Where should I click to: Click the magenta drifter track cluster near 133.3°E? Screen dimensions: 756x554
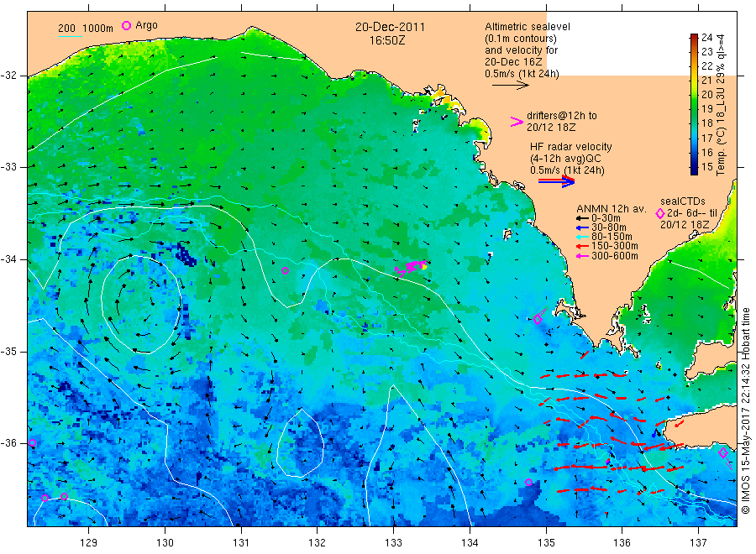pyautogui.click(x=412, y=268)
